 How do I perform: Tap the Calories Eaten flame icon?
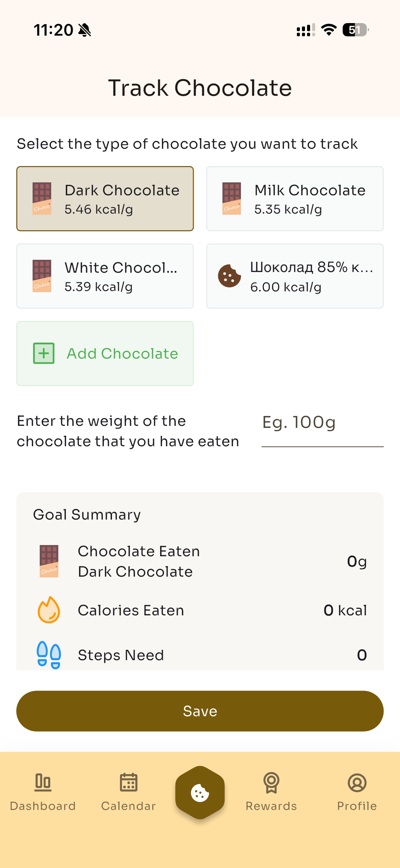[x=49, y=610]
